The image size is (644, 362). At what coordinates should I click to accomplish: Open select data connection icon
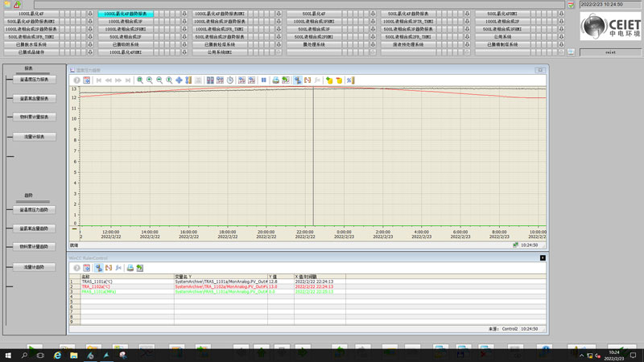point(210,80)
